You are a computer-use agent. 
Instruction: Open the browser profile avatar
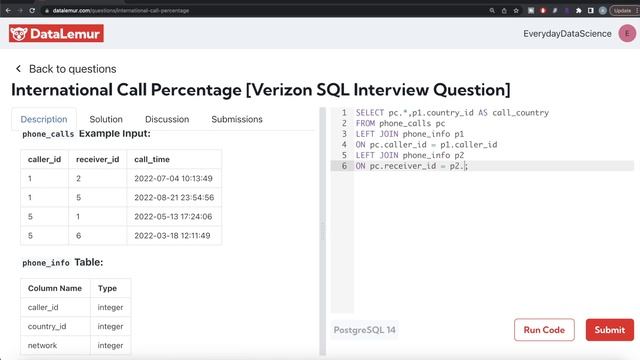point(602,11)
